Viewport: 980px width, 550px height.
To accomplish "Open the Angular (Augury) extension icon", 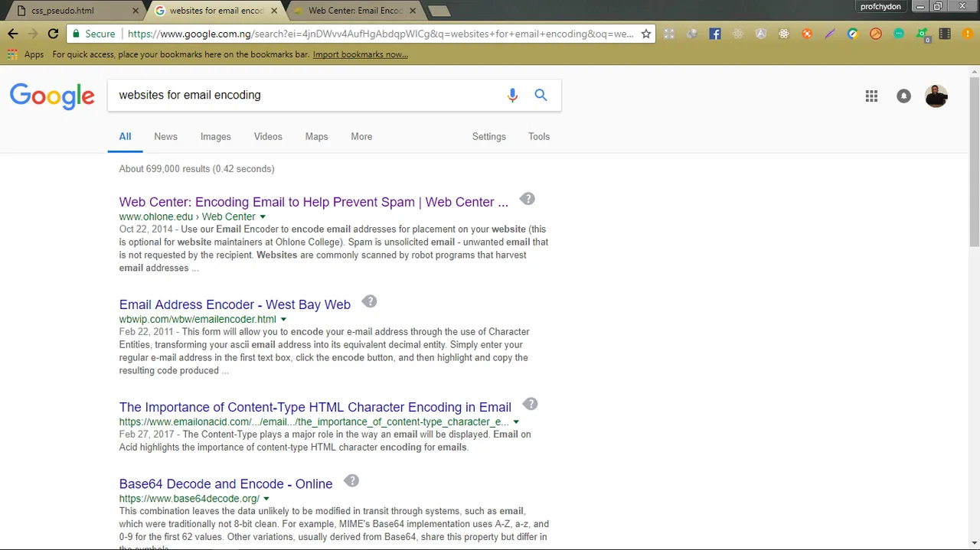I will (761, 34).
